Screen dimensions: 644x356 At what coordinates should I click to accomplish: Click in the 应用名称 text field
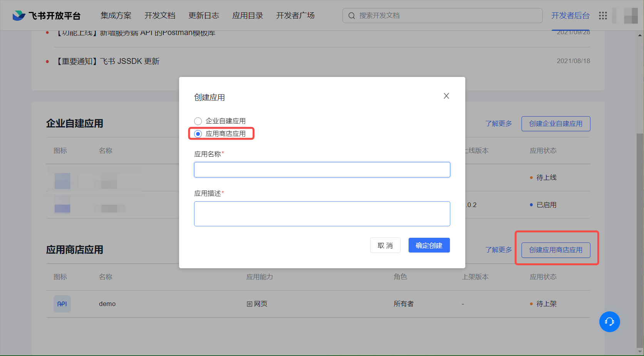pyautogui.click(x=322, y=170)
